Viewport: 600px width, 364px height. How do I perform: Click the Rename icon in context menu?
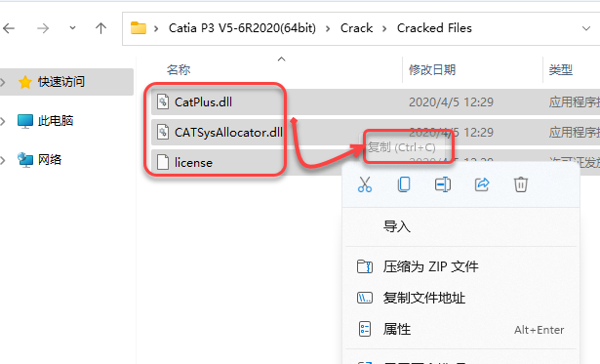443,184
